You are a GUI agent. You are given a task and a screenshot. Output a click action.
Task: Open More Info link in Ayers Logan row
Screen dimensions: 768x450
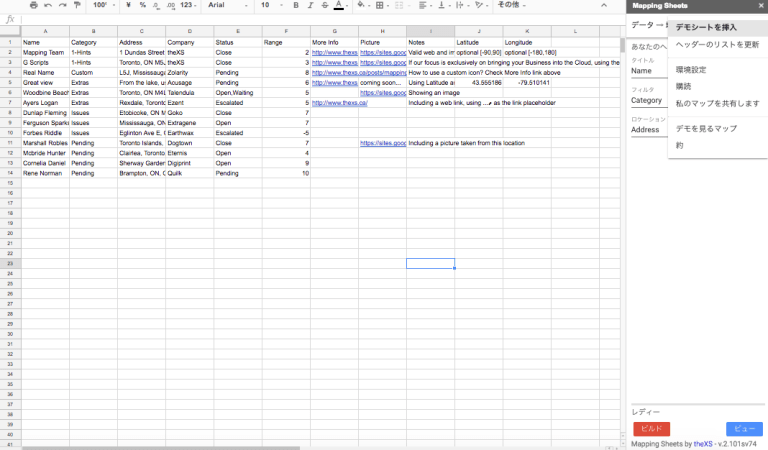(x=339, y=103)
